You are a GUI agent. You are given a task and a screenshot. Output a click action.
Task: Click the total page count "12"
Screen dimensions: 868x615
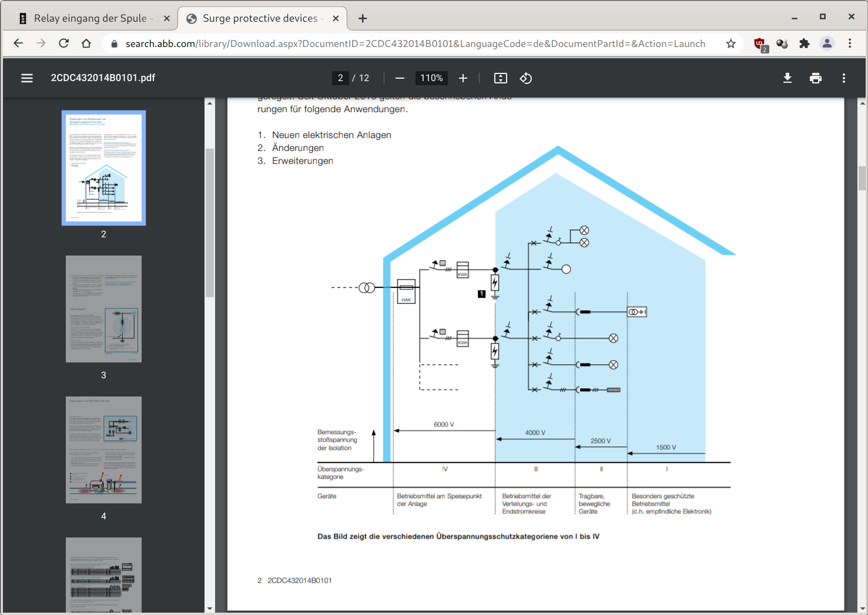click(x=364, y=78)
